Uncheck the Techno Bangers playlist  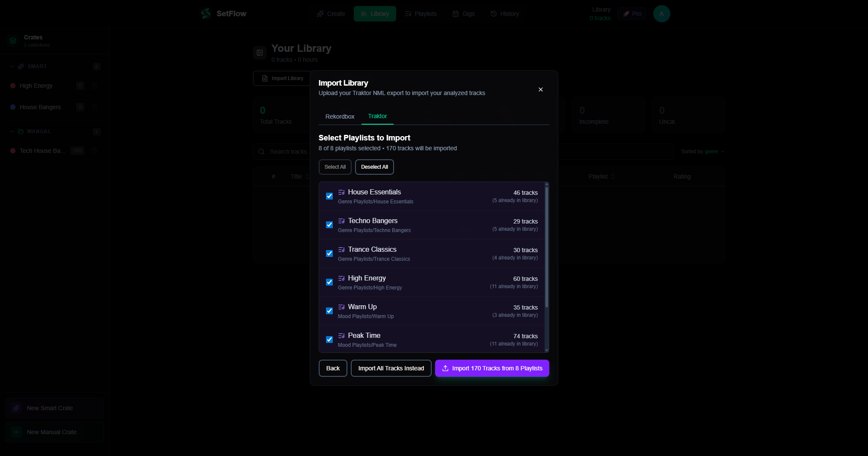[x=329, y=225]
